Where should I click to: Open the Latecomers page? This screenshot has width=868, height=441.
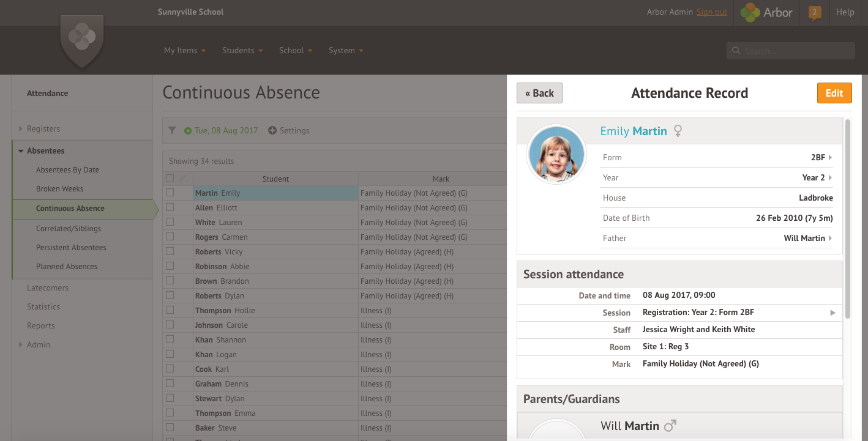click(48, 287)
